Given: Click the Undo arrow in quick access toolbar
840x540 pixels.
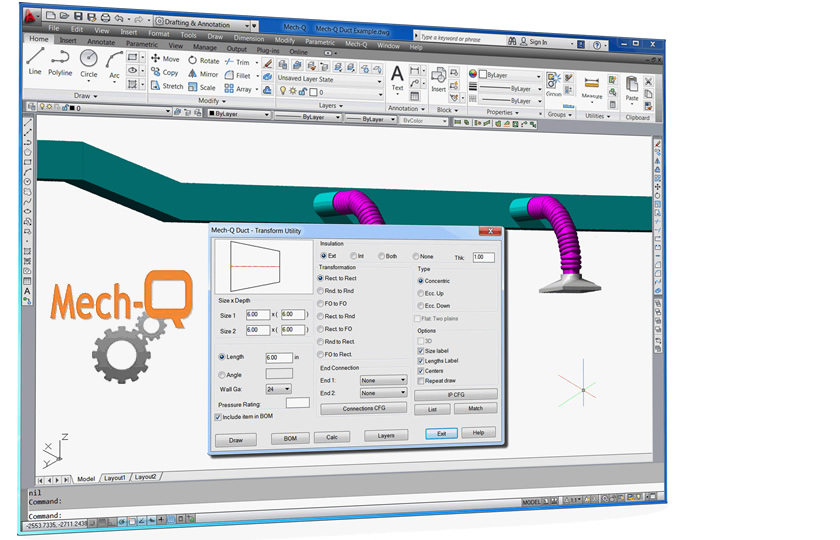Looking at the screenshot, I should coord(119,18).
